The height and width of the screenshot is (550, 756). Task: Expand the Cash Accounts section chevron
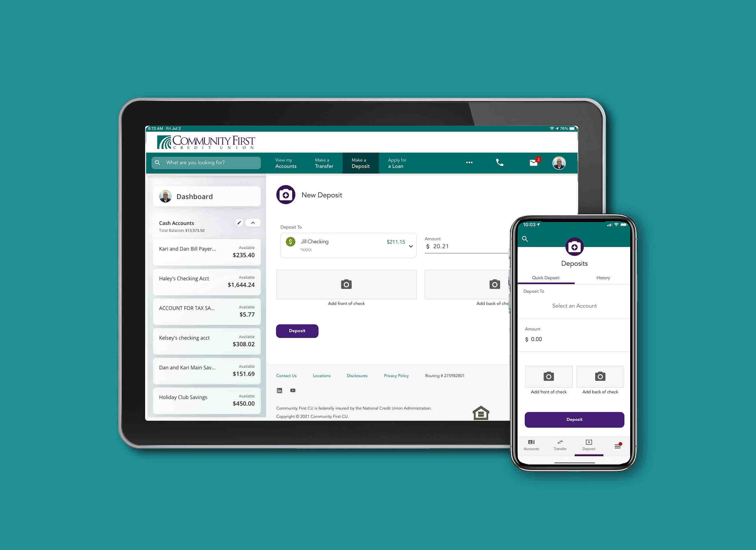(253, 222)
